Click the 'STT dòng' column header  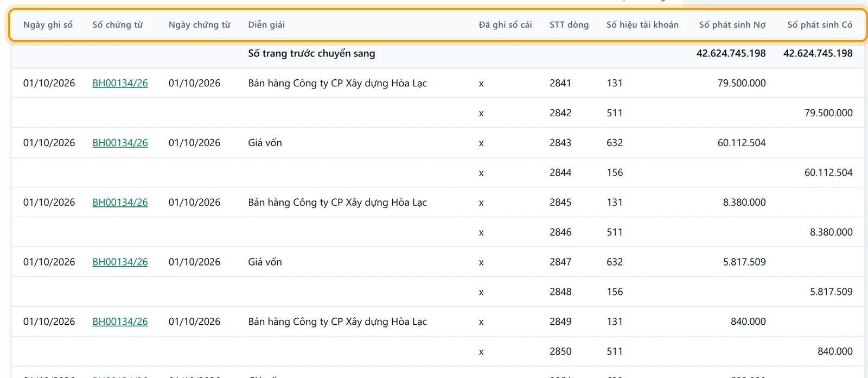pyautogui.click(x=569, y=25)
